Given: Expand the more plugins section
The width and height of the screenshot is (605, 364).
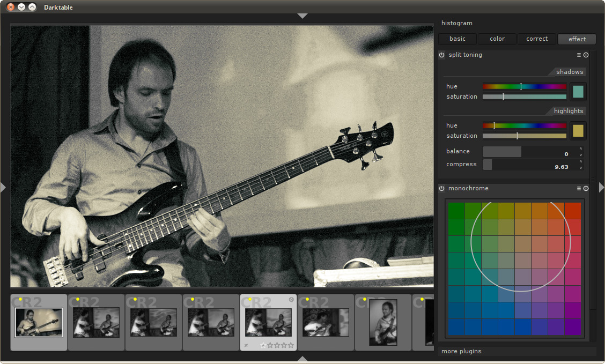Looking at the screenshot, I should coord(461,351).
